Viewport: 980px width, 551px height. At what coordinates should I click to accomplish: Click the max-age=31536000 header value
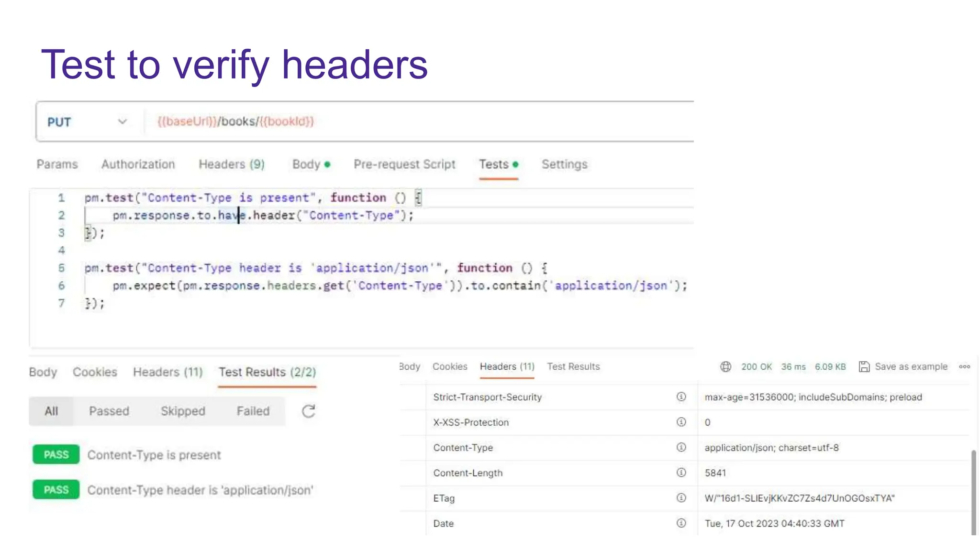813,397
